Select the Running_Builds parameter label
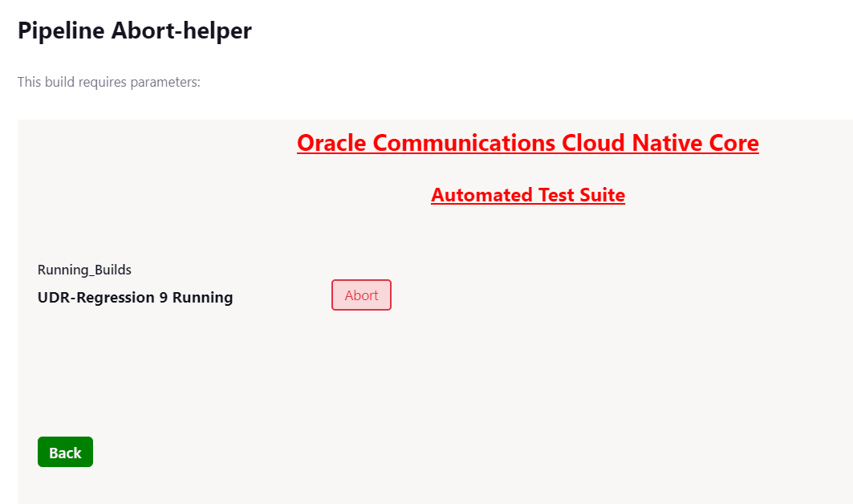 click(x=83, y=270)
